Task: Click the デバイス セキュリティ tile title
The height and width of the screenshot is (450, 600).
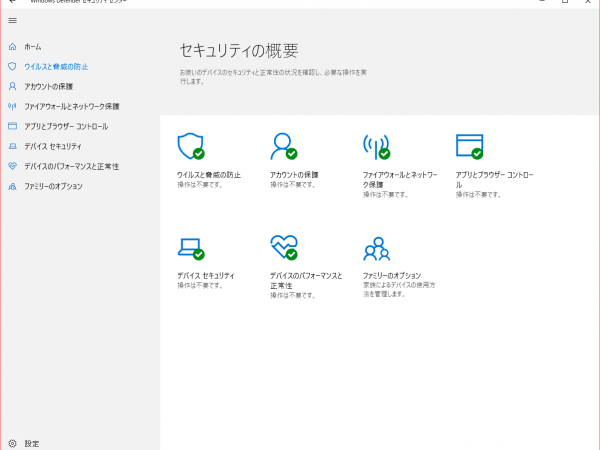Action: (206, 276)
